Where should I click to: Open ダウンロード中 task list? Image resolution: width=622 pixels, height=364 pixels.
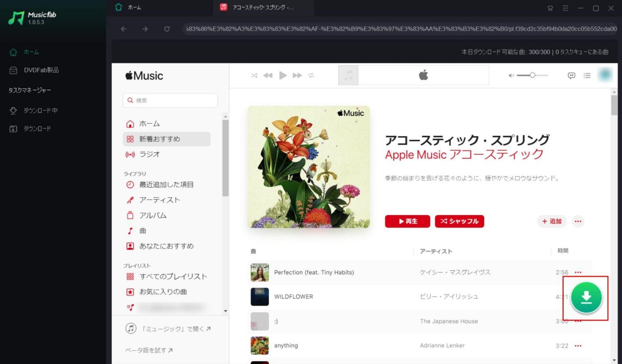coord(34,111)
